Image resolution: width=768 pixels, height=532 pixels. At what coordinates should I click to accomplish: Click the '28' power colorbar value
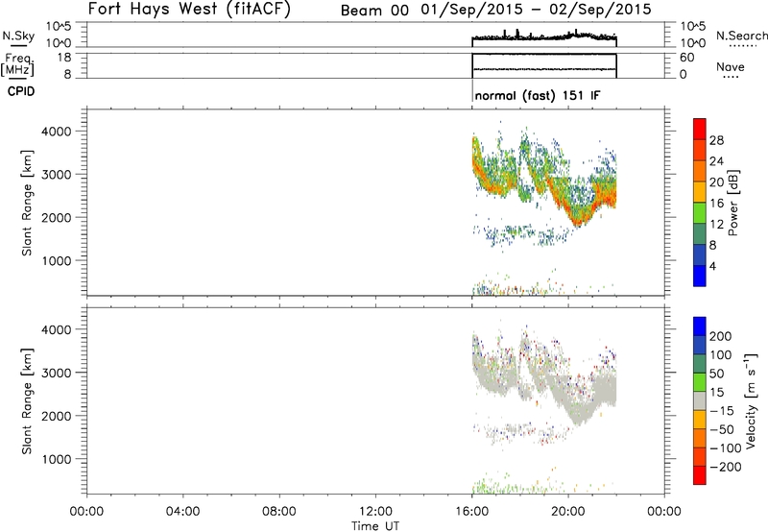pyautogui.click(x=716, y=140)
